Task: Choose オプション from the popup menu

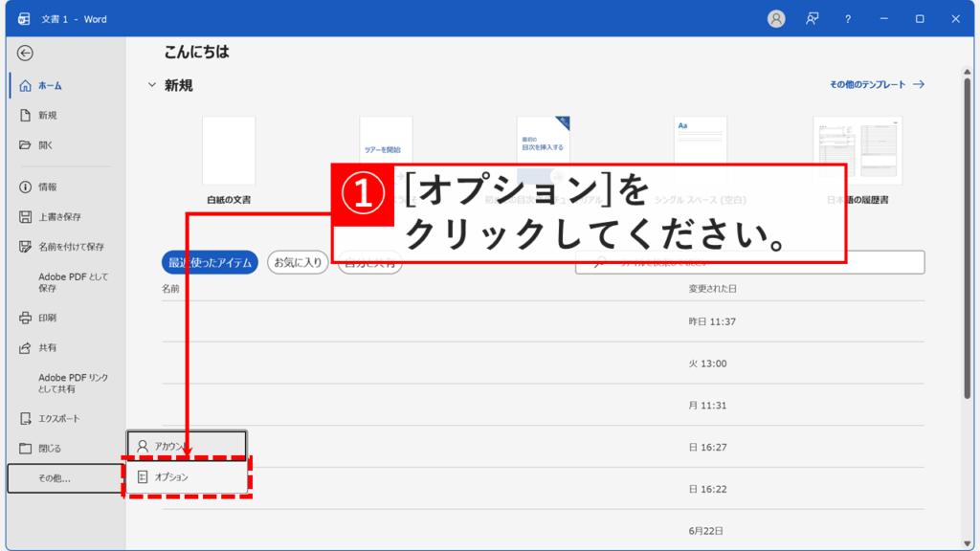Action: coord(187,476)
